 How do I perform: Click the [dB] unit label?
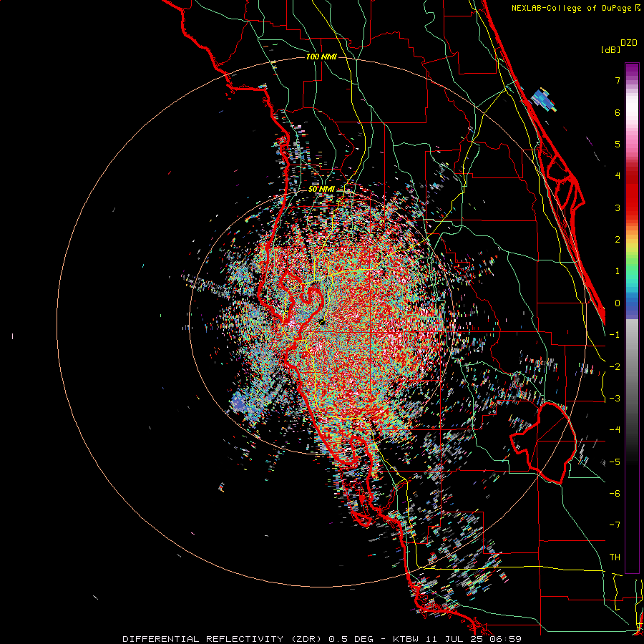pyautogui.click(x=610, y=50)
